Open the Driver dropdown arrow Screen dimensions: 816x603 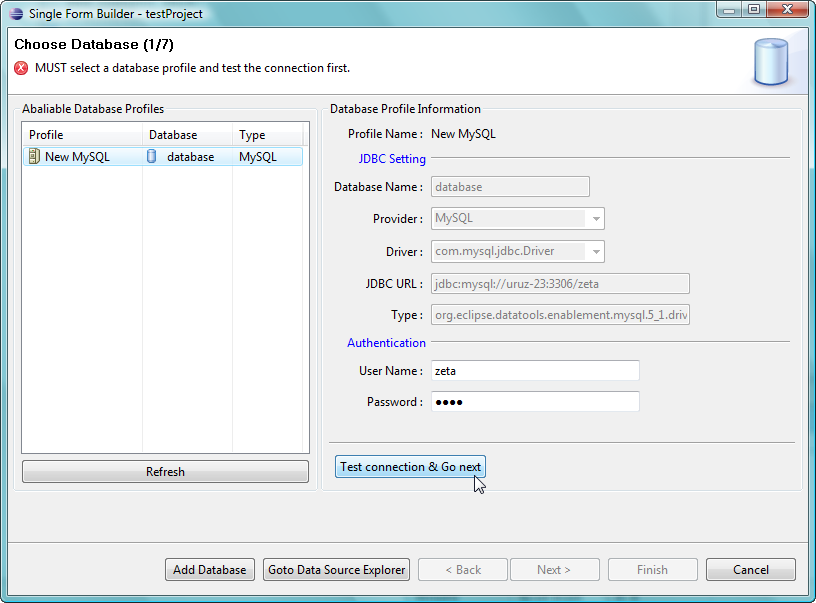[595, 252]
